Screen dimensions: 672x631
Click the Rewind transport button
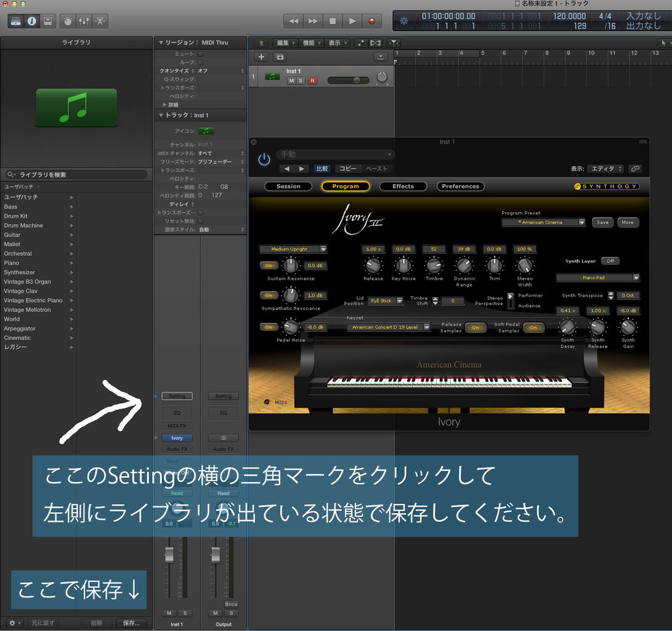click(293, 21)
